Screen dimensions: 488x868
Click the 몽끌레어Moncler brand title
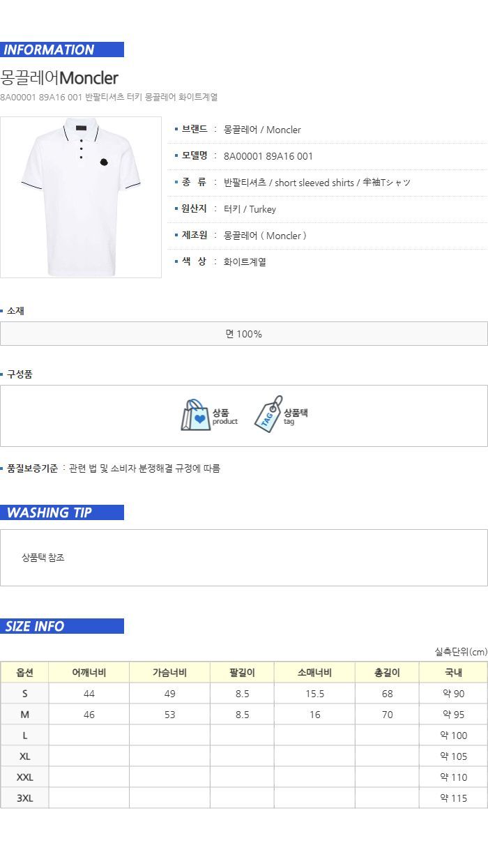[x=59, y=77]
